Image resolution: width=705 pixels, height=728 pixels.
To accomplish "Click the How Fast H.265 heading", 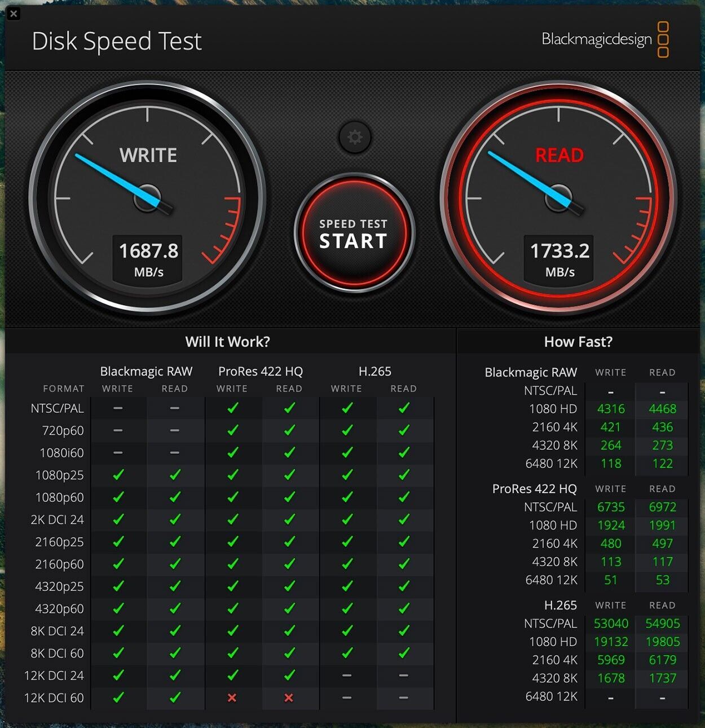I will pos(561,605).
